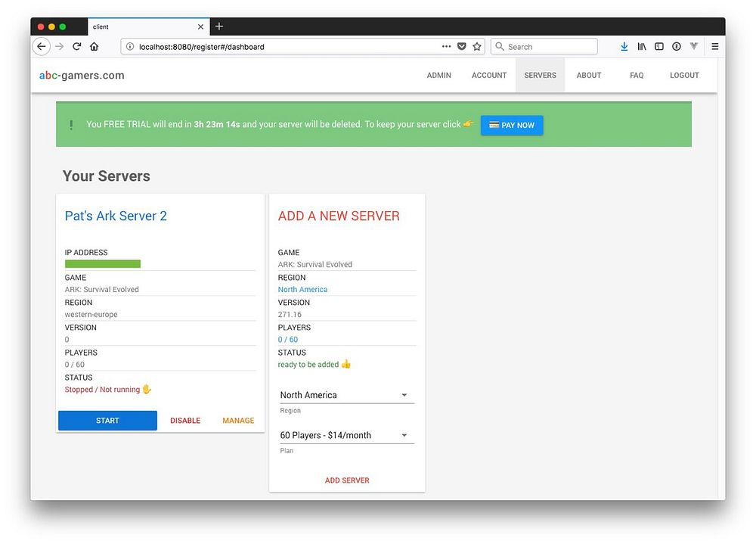756x544 pixels.
Task: Click MANAGE for Pat's Ark Server 2
Action: click(238, 421)
